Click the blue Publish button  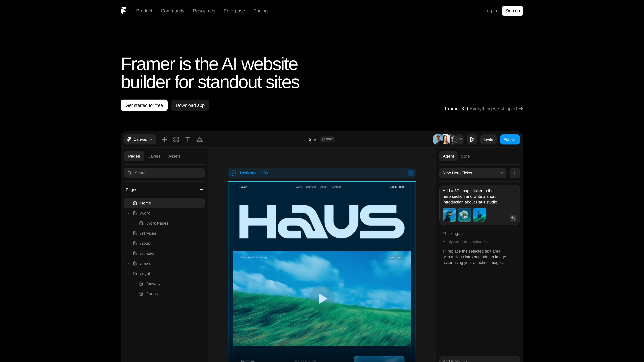pyautogui.click(x=510, y=139)
